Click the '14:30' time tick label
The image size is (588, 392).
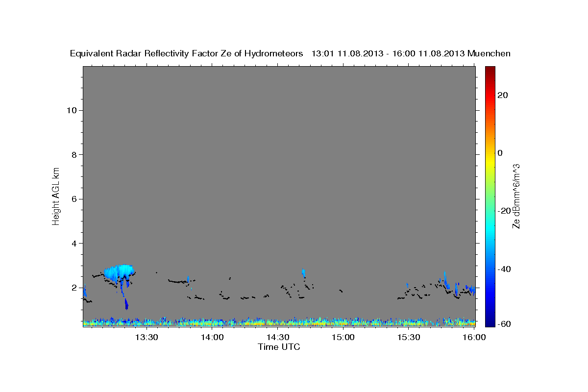278,337
